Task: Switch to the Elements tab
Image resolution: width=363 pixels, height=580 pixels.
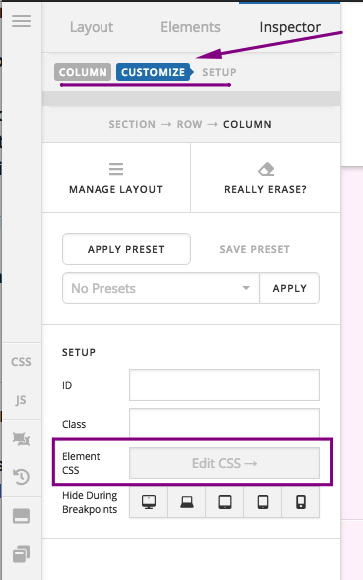Action: click(x=190, y=27)
